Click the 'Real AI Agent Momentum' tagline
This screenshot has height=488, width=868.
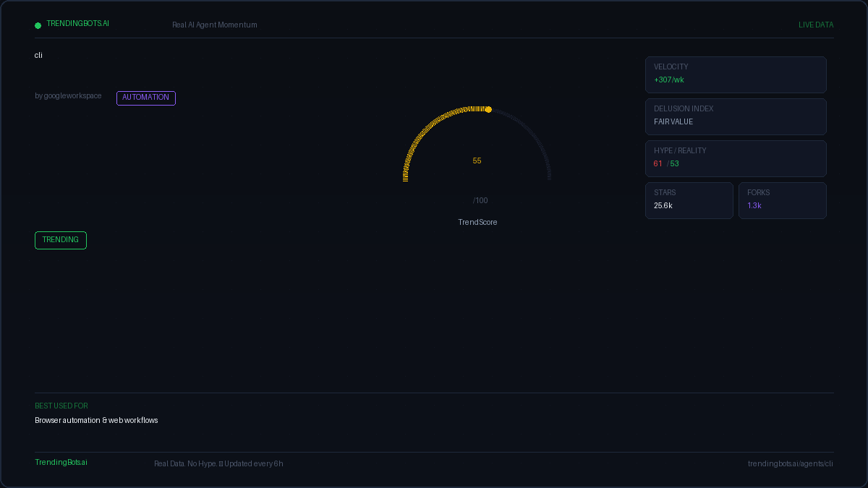215,25
